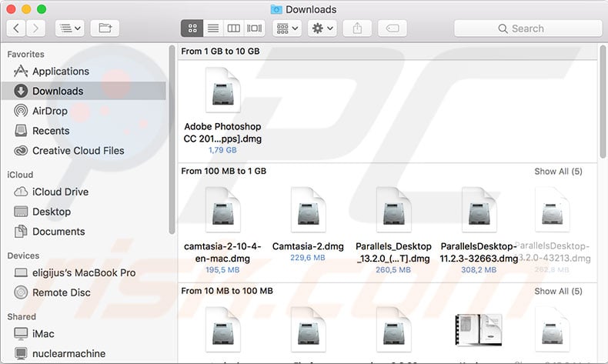608x364 pixels.
Task: Select eligijus's MacBook Pro device
Action: 84,273
